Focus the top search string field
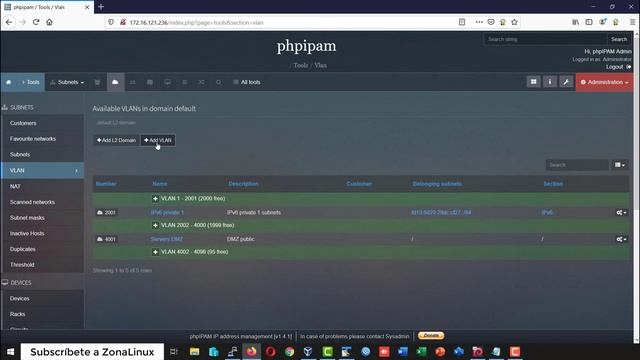 (x=545, y=39)
